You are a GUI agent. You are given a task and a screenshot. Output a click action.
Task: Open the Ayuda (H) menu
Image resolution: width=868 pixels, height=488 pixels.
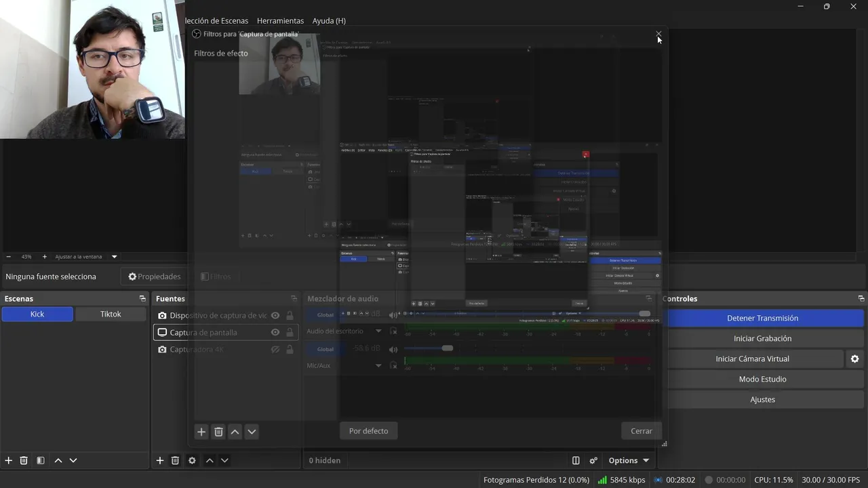(329, 20)
